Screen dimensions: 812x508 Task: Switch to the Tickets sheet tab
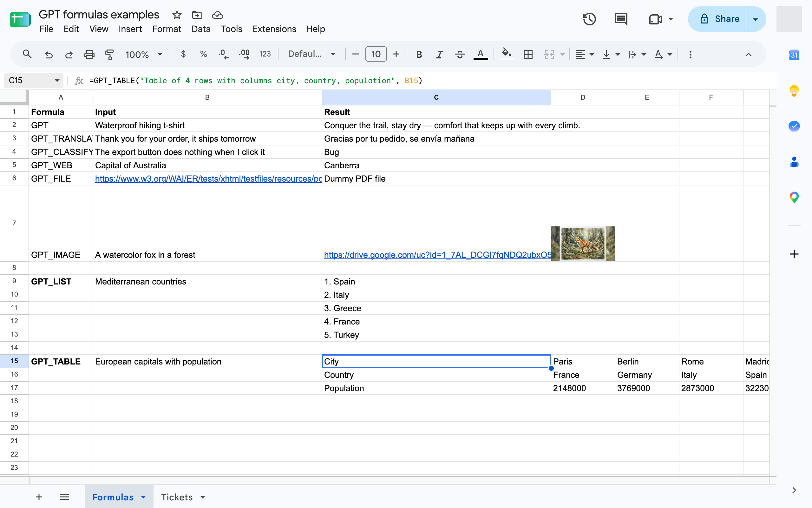[177, 497]
